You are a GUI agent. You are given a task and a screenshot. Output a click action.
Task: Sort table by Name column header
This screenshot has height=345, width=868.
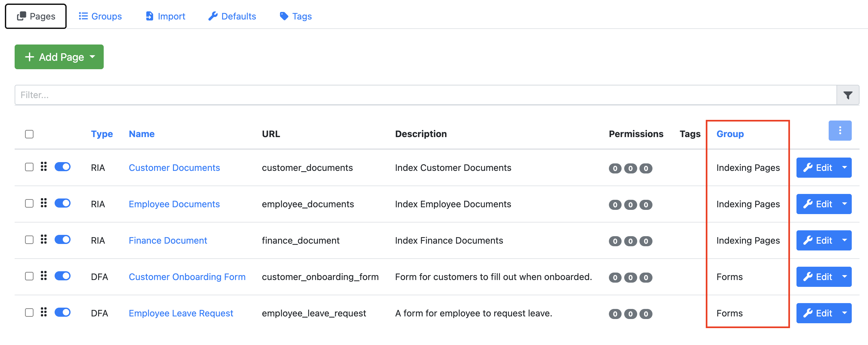(x=141, y=134)
